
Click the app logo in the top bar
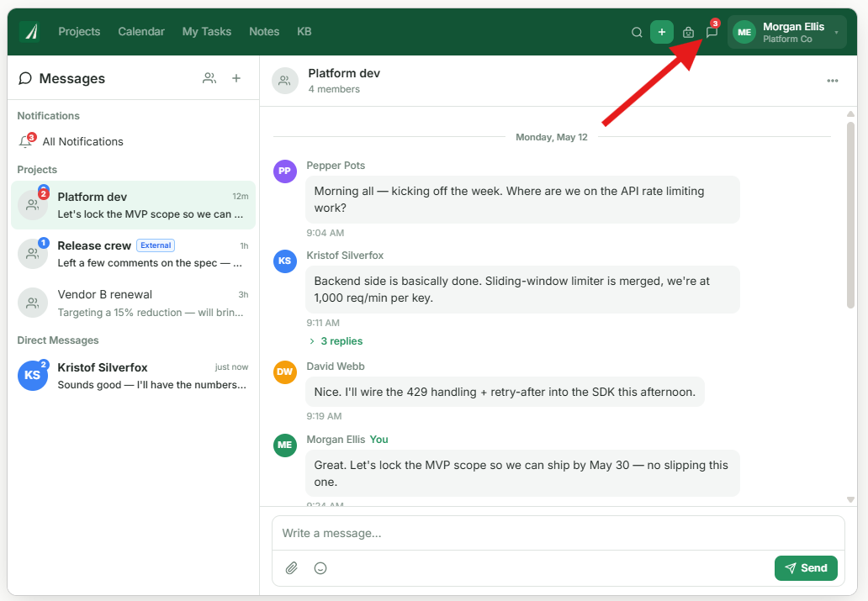pyautogui.click(x=30, y=32)
